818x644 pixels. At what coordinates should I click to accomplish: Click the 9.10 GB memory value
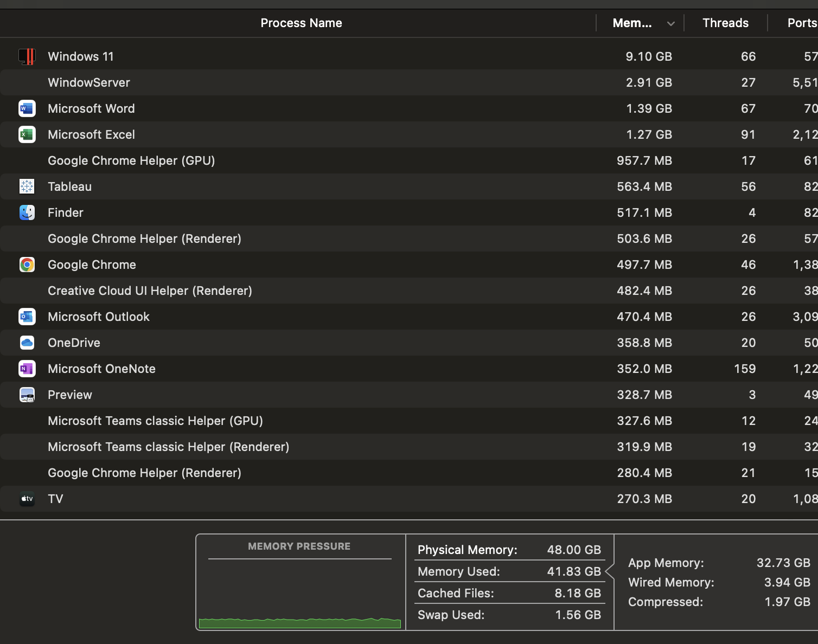point(649,56)
